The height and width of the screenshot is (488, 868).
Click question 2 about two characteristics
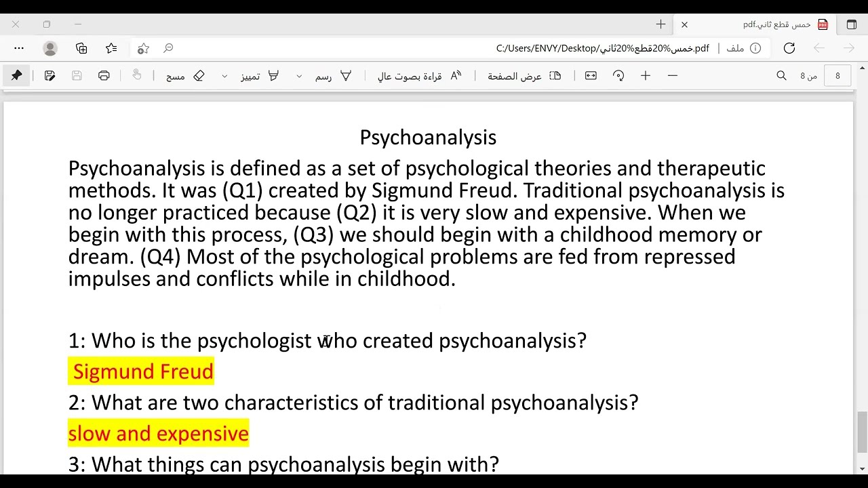[x=353, y=403]
